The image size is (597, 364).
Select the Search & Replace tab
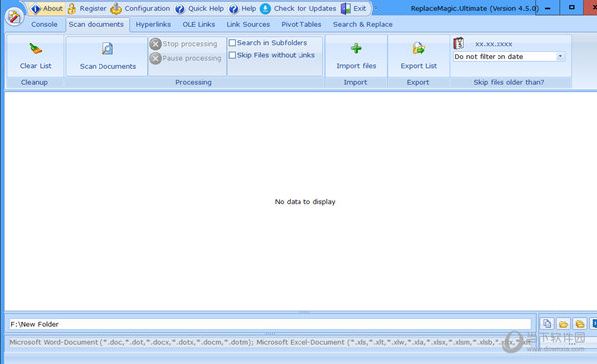click(x=363, y=25)
